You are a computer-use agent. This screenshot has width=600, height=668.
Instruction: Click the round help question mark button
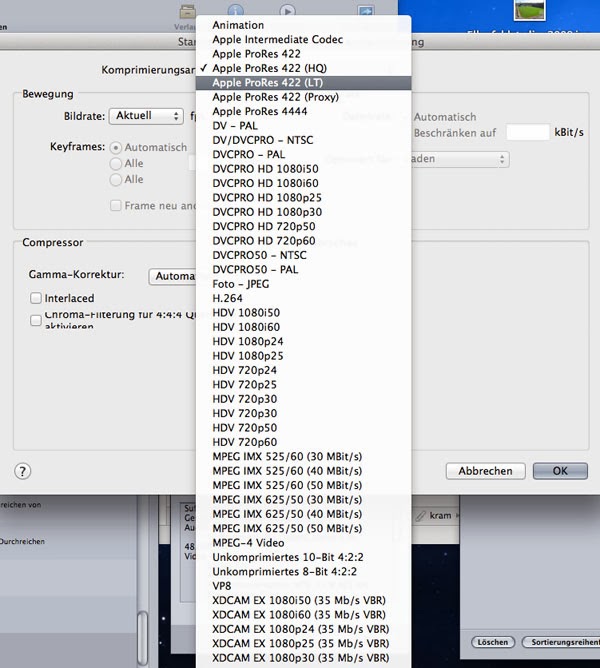coord(23,471)
